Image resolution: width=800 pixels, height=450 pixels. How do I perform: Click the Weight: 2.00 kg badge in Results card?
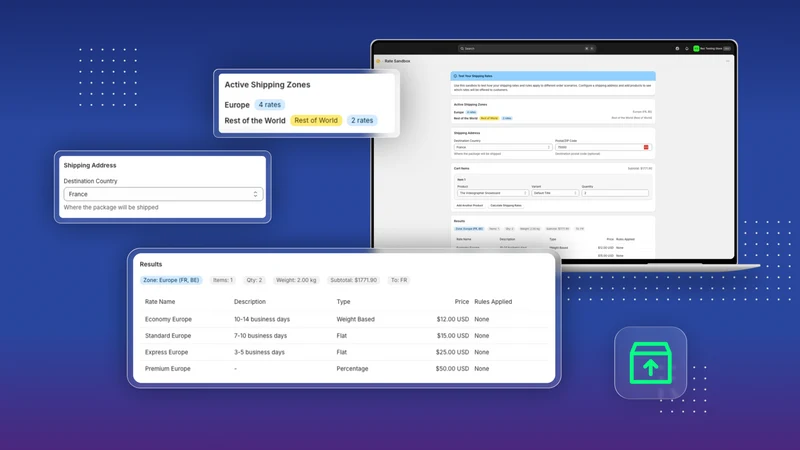[x=296, y=280]
